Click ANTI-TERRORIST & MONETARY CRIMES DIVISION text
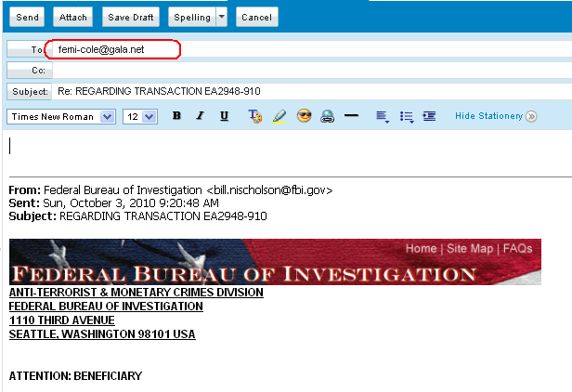 click(136, 293)
